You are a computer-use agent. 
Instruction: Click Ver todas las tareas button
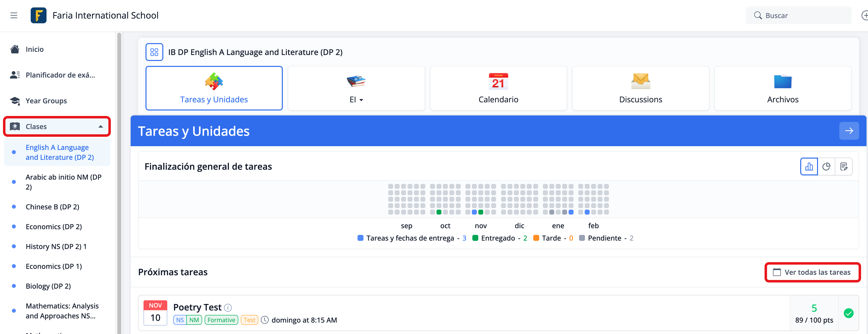tap(812, 272)
